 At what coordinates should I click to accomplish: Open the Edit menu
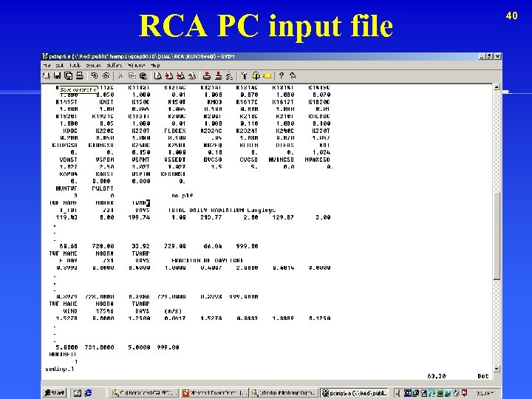point(60,65)
